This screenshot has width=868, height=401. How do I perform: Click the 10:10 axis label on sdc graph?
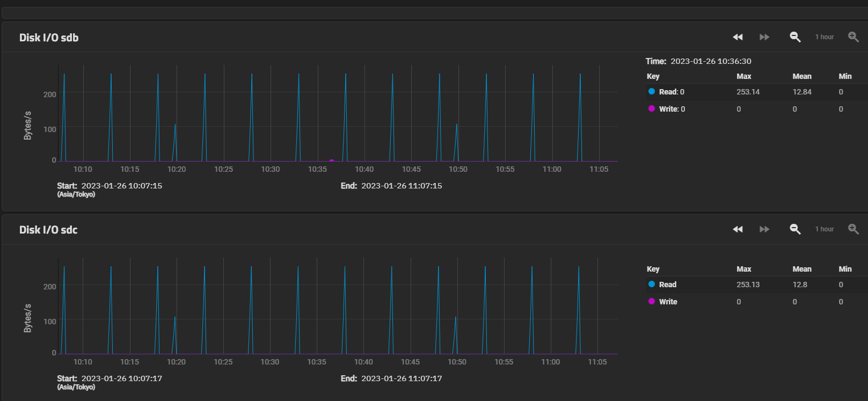click(x=83, y=362)
